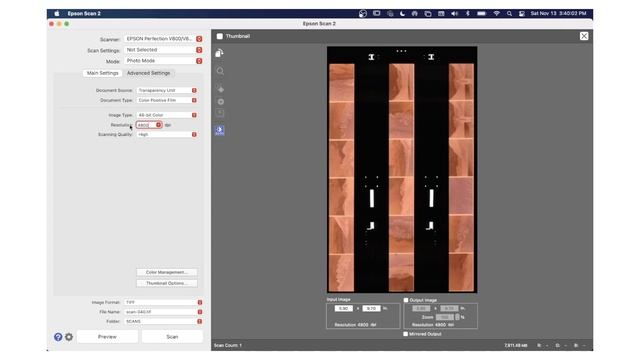Open the Resolution combo box arrow
The image size is (640, 360).
[x=158, y=125]
